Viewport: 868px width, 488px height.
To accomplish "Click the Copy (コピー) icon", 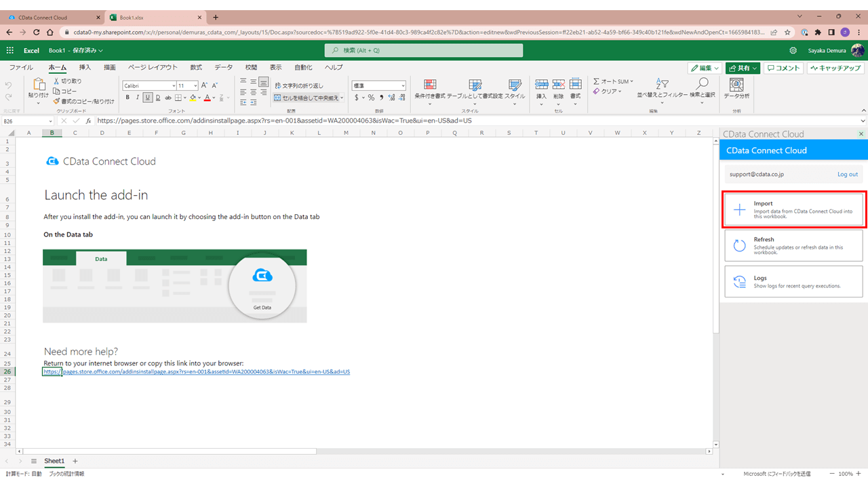I will click(56, 91).
